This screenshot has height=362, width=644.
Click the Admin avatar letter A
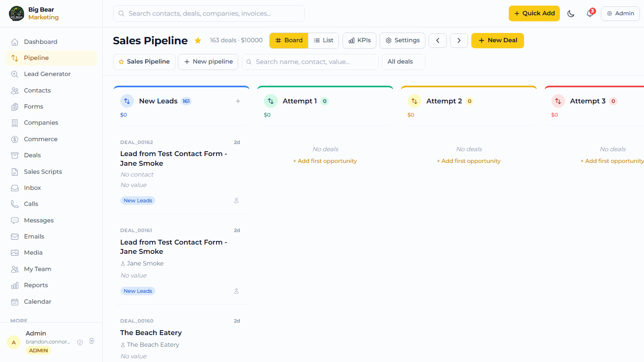point(14,343)
